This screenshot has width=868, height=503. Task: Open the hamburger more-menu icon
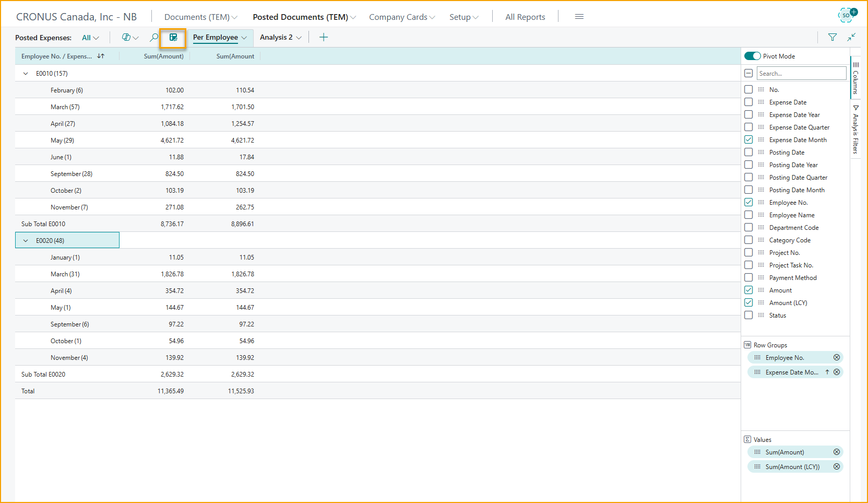point(579,17)
